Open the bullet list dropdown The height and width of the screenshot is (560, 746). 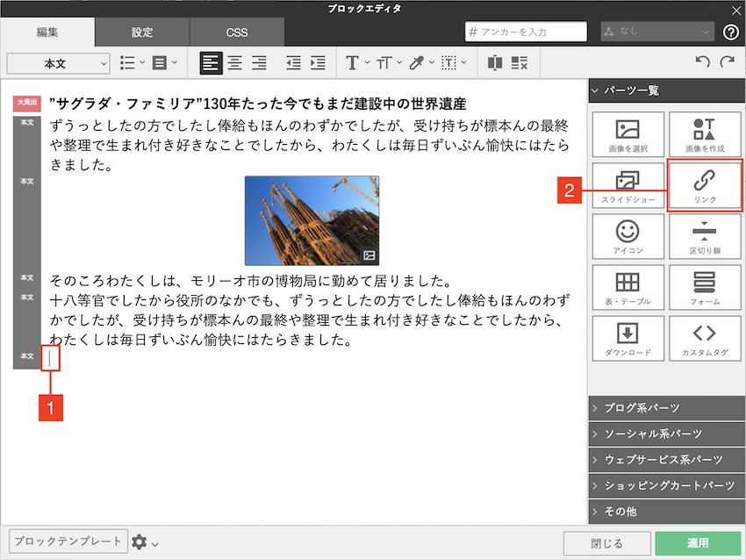pos(132,63)
